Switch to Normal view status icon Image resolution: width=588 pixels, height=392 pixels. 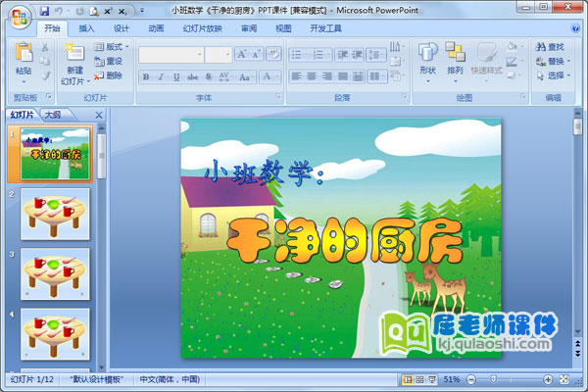407,379
